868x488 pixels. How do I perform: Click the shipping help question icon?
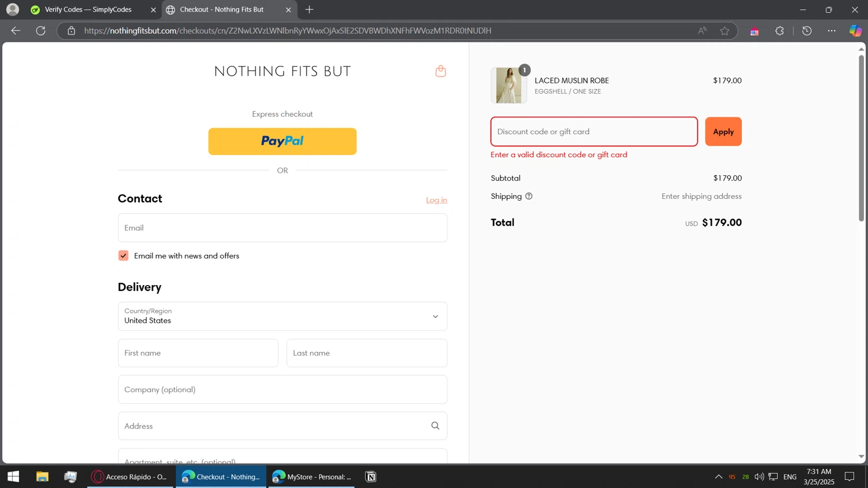pyautogui.click(x=528, y=196)
